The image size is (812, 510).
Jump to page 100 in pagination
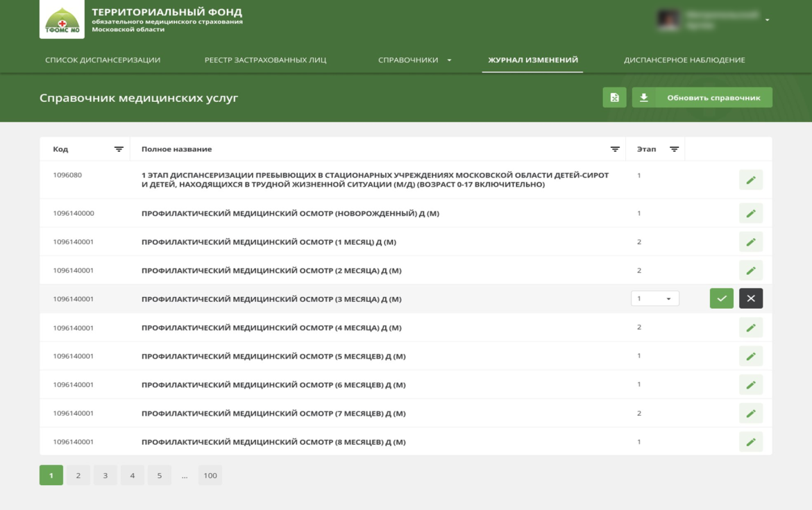point(210,475)
